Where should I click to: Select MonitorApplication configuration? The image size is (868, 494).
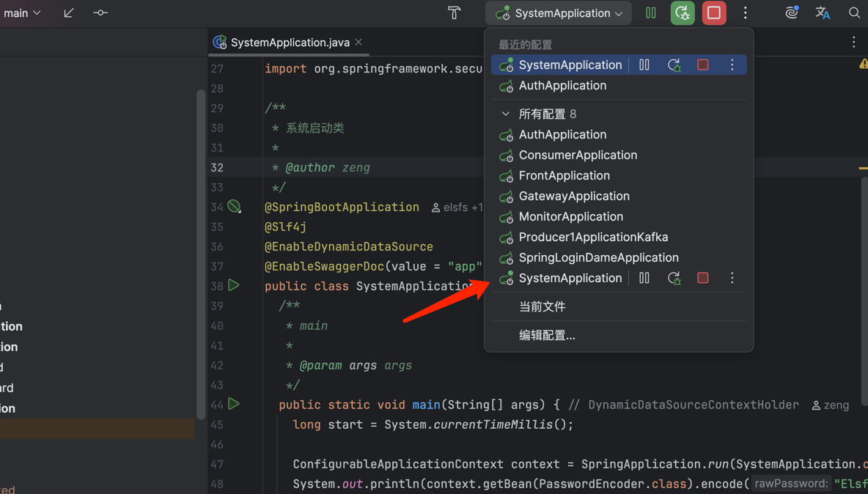[x=570, y=216]
